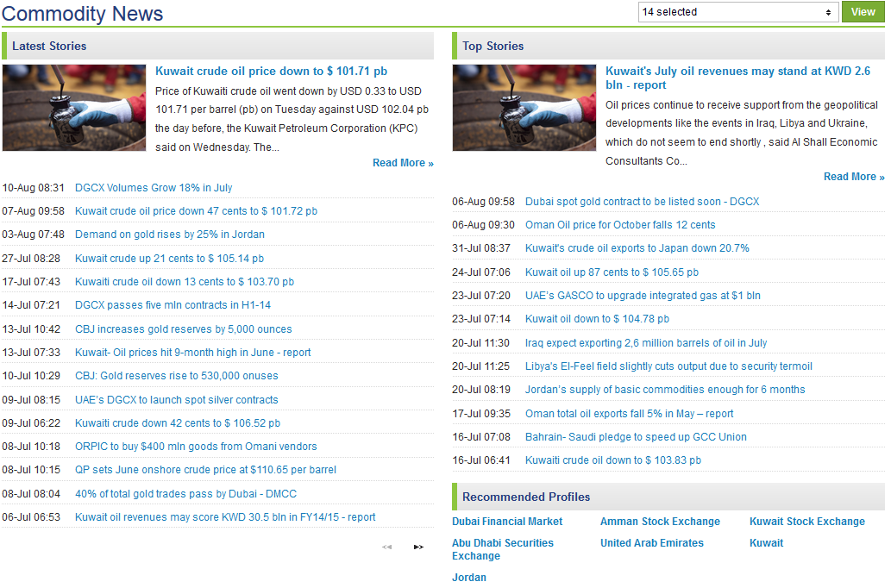
Task: Go to next page of latest stories
Action: (418, 547)
